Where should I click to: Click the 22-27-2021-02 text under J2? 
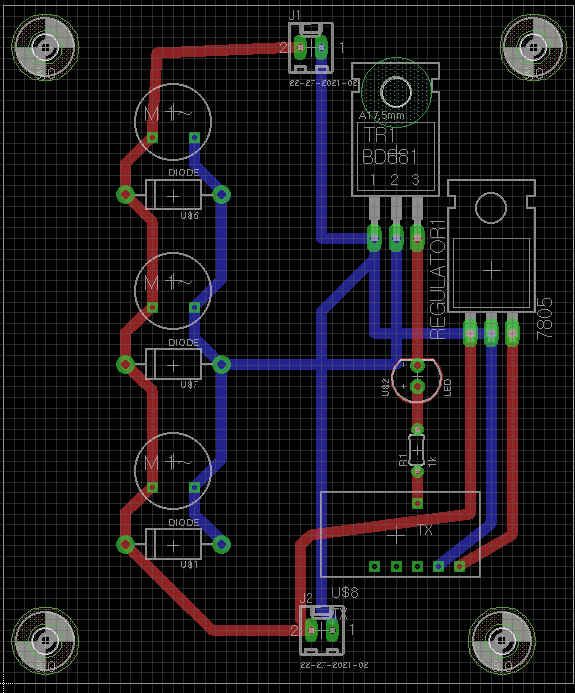334,665
